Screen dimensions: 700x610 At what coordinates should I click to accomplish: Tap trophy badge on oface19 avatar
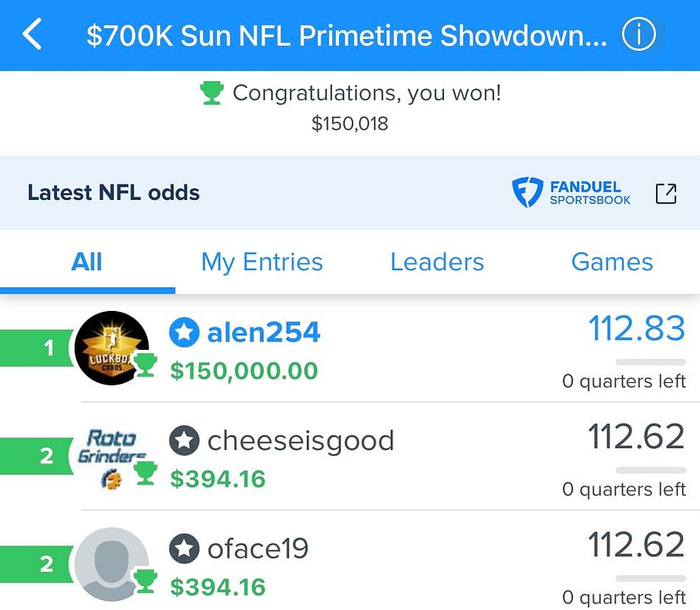pos(145,581)
